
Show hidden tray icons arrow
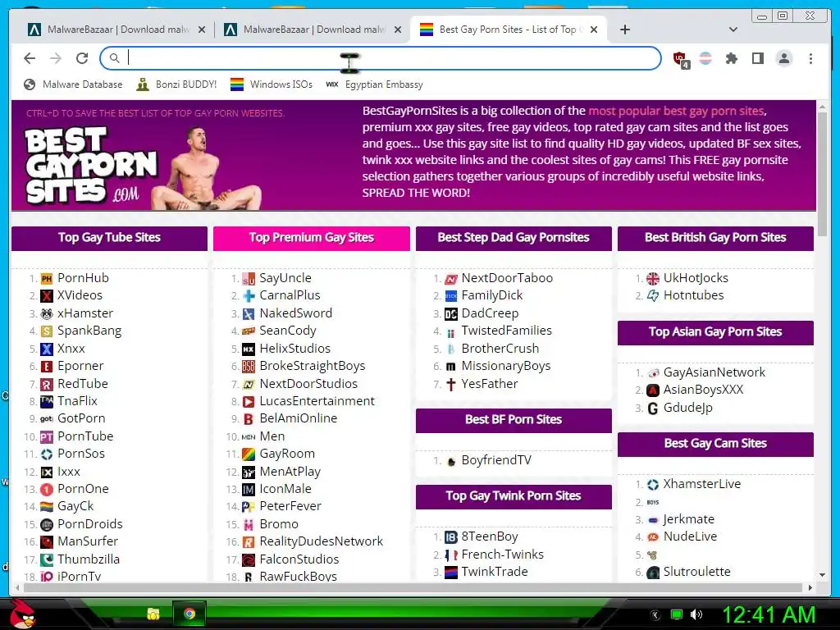click(655, 614)
